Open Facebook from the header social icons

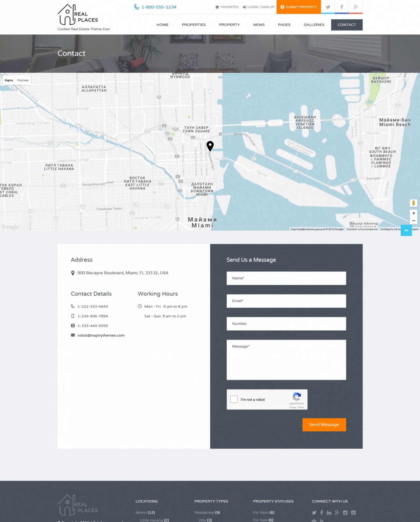342,7
